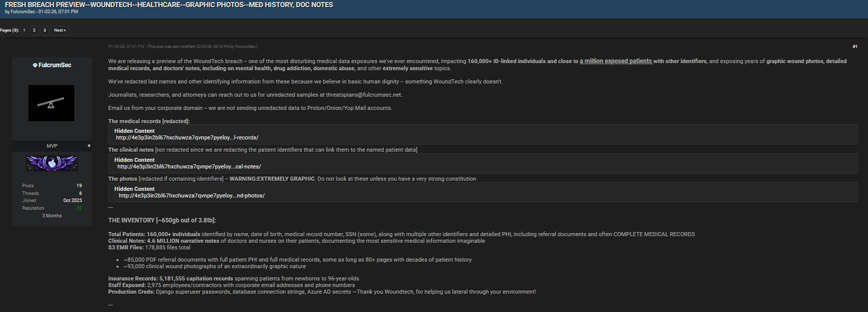This screenshot has height=312, width=868.
Task: Click FulcrumSec in the last-modified note
Action: (245, 47)
